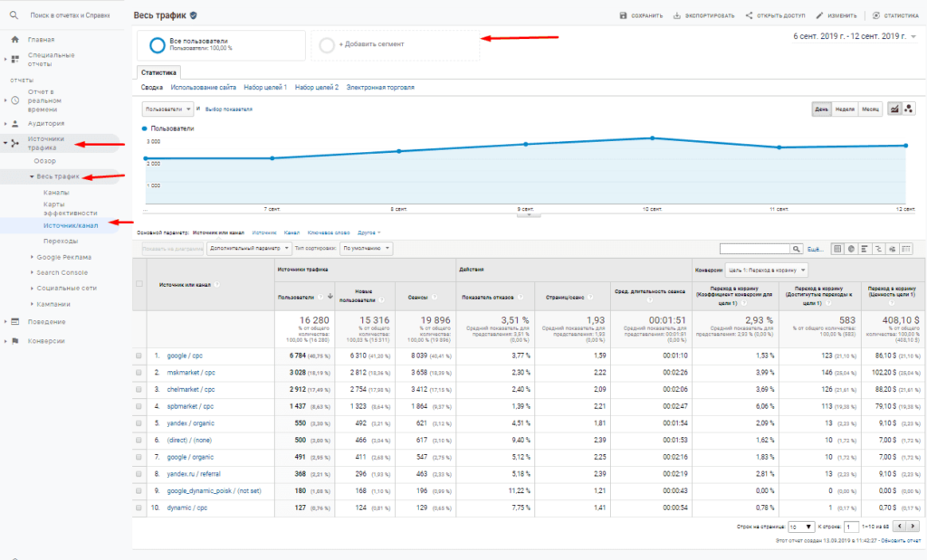Switch to Использование сайта tab
Viewport: 927px width, 560px height.
tap(204, 88)
